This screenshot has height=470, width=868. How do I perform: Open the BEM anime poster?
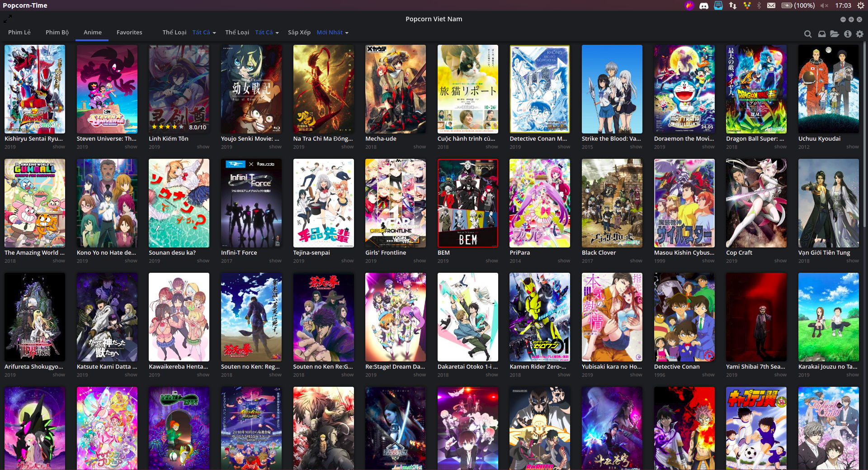[467, 203]
